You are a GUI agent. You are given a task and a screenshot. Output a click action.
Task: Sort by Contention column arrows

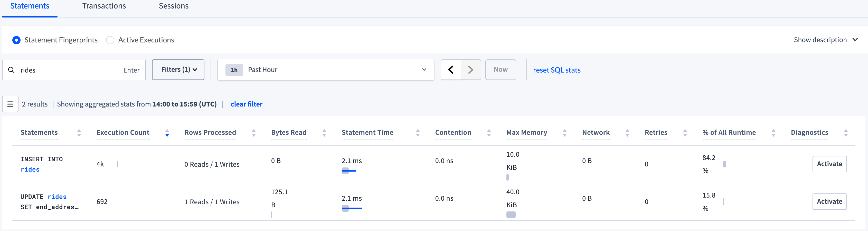coord(489,133)
